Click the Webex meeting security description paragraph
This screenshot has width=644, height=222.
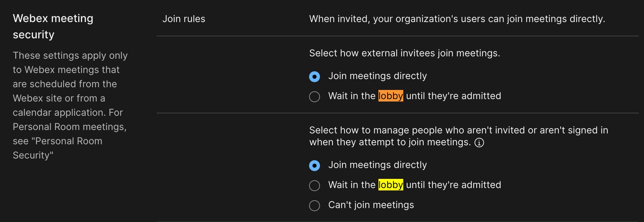coord(70,105)
